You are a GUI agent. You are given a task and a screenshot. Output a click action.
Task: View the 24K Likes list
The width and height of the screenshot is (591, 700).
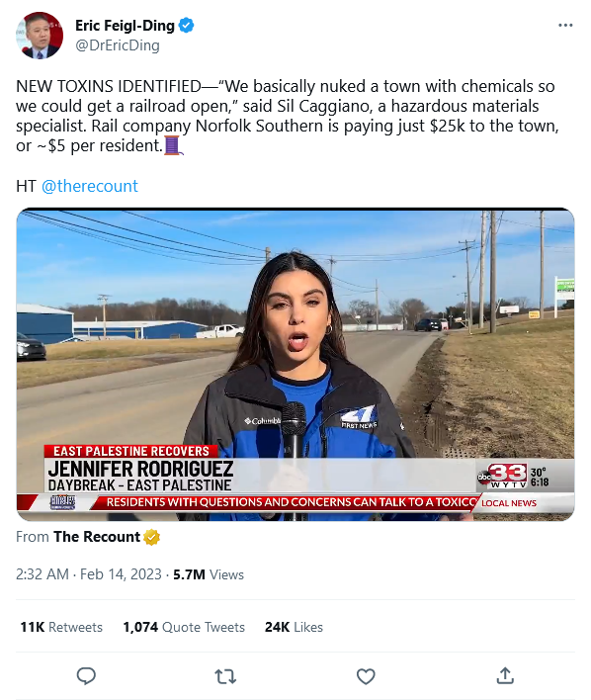click(294, 627)
